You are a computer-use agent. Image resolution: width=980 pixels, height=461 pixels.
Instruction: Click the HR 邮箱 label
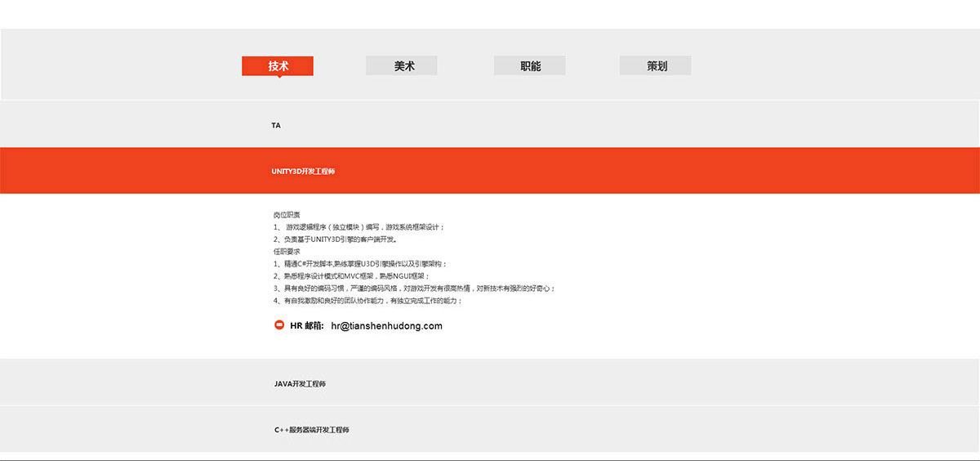[x=307, y=325]
